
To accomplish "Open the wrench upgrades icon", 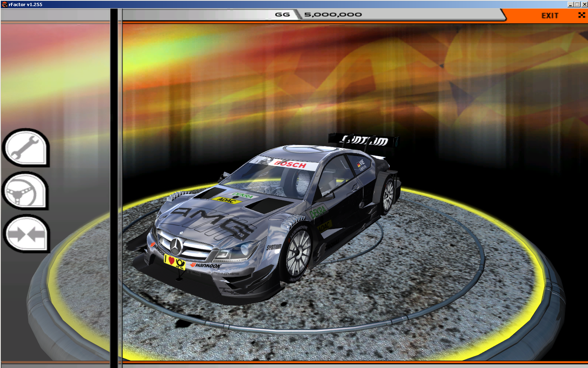I will [x=25, y=148].
